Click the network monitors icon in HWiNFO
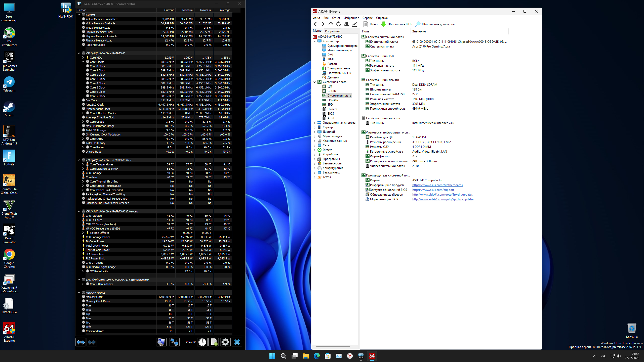Image resolution: width=644 pixels, height=362 pixels. click(x=174, y=342)
